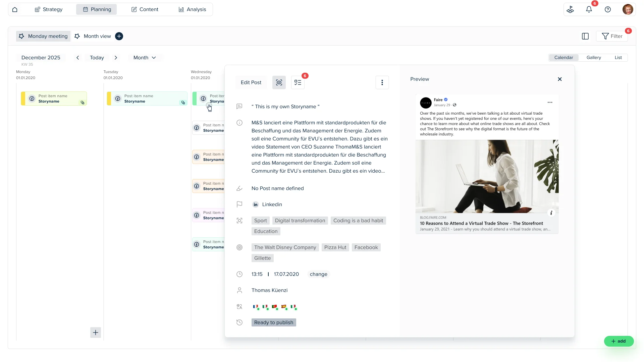Viewport: 644px width, 362px height.
Task: Open the checklist icon with badge 6
Action: tap(298, 82)
